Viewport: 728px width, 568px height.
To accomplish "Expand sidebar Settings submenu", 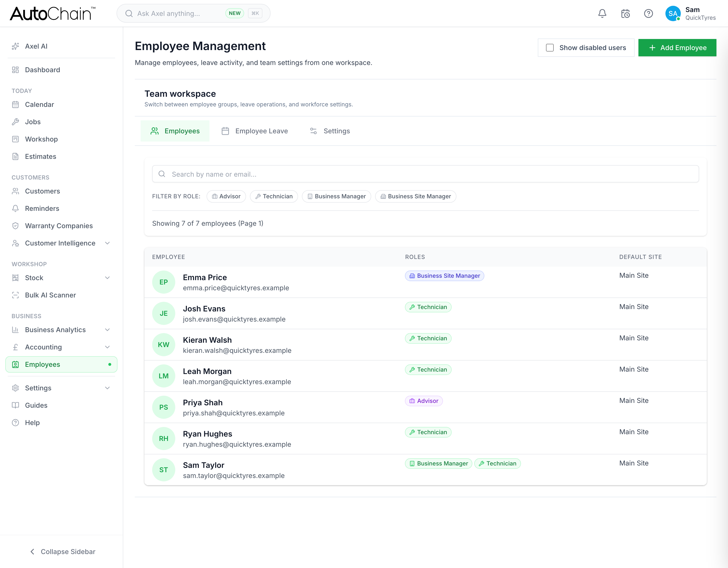I will point(61,388).
